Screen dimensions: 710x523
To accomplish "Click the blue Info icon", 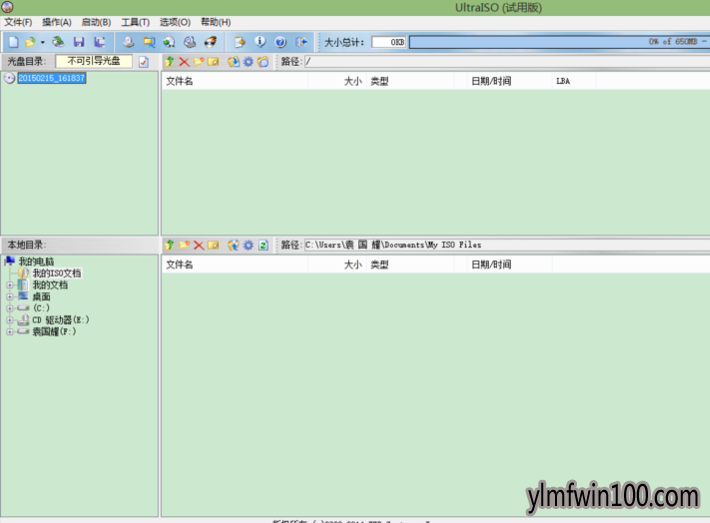I will point(260,42).
